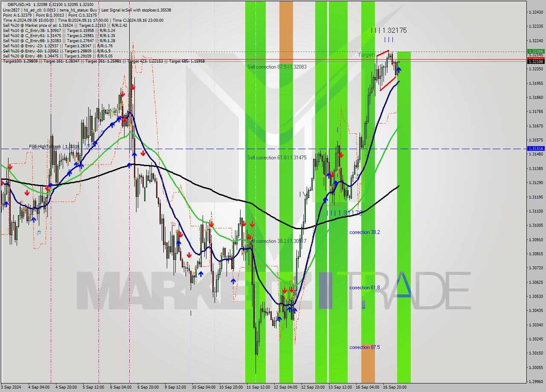The width and height of the screenshot is (546, 392).
Task: Click the blue 1.31516 price axis tag
Action: pos(536,148)
